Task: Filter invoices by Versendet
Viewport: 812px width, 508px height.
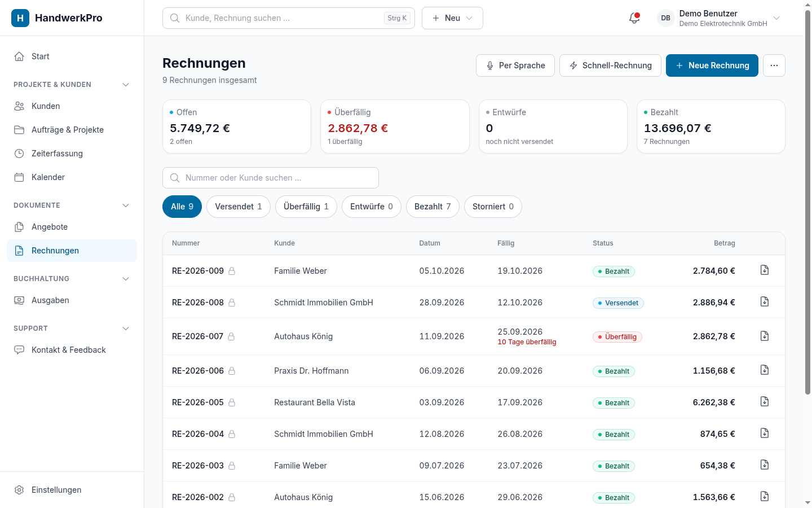Action: tap(239, 207)
